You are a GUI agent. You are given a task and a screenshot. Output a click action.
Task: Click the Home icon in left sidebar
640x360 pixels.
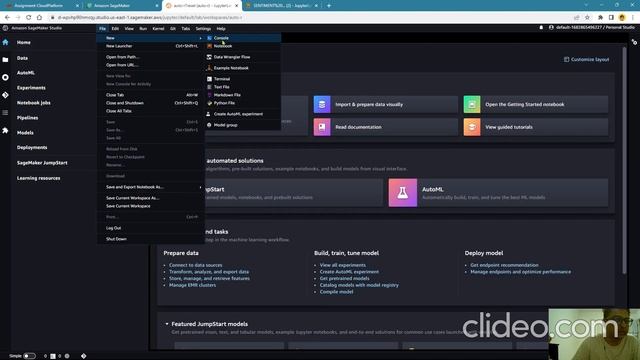coord(5,42)
